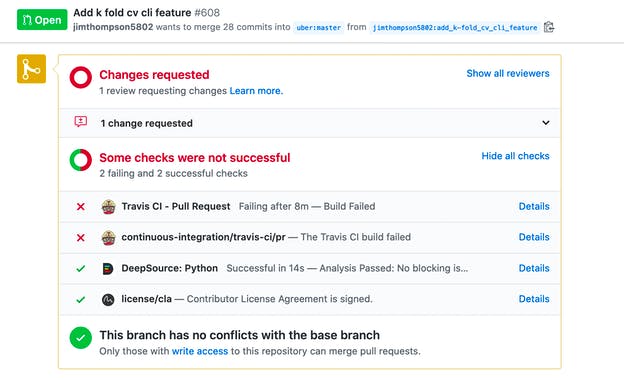Click 'continuous-integration/travis-ci/pr' check name
The width and height of the screenshot is (624, 380).
(x=203, y=237)
